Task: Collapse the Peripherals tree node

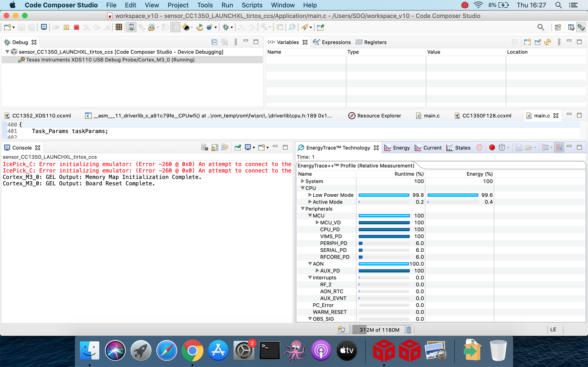Action: click(x=303, y=208)
